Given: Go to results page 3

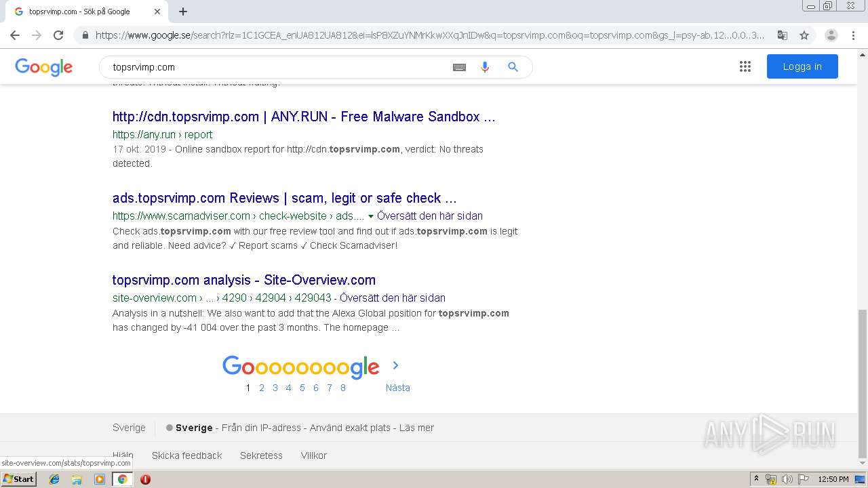Looking at the screenshot, I should (x=275, y=388).
